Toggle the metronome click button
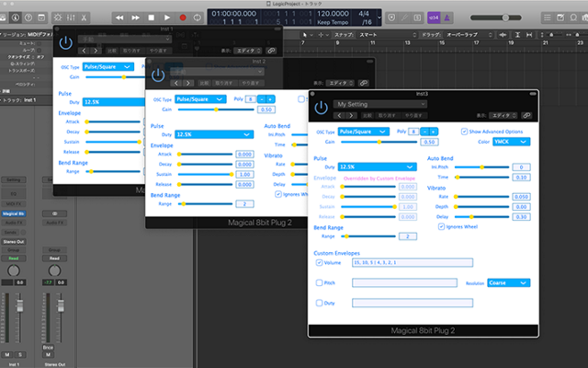This screenshot has width=588, height=368. [x=447, y=17]
